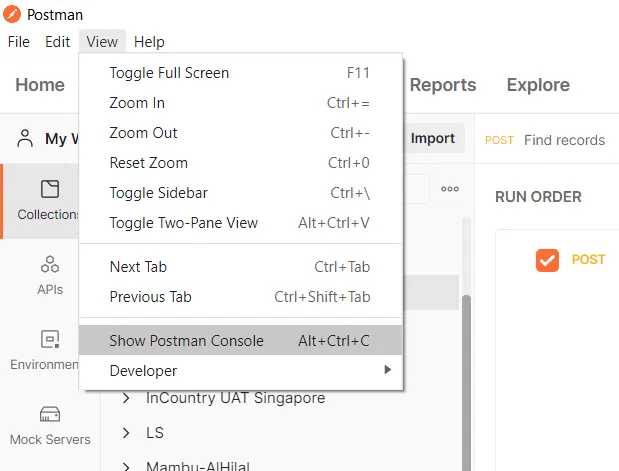The width and height of the screenshot is (619, 471).
Task: Open the APIs sidebar icon
Action: 50,264
